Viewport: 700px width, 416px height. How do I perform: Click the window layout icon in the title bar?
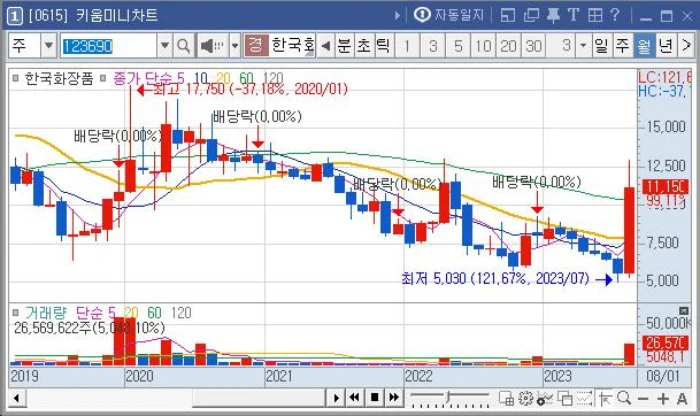(508, 16)
